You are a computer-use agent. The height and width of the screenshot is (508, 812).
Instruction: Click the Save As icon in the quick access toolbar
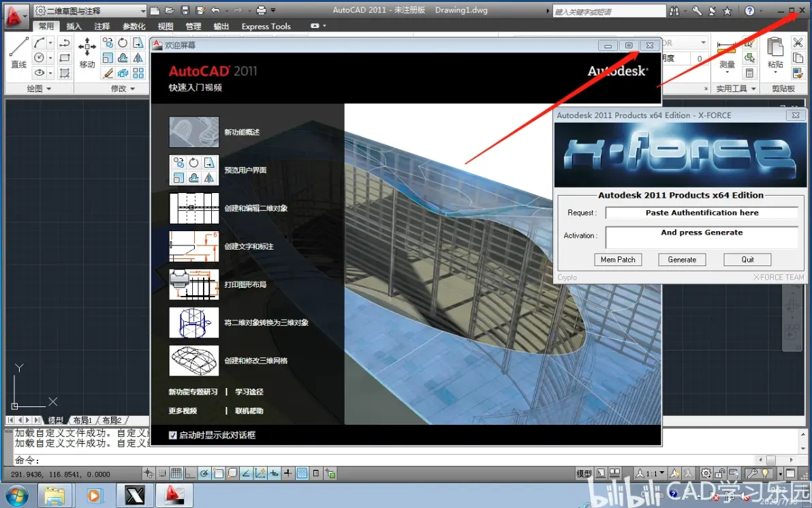point(200,10)
